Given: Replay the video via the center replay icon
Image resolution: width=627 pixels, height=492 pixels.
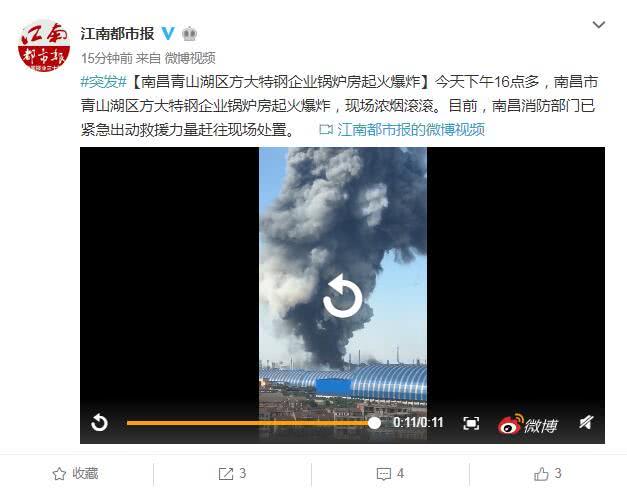Looking at the screenshot, I should (342, 296).
